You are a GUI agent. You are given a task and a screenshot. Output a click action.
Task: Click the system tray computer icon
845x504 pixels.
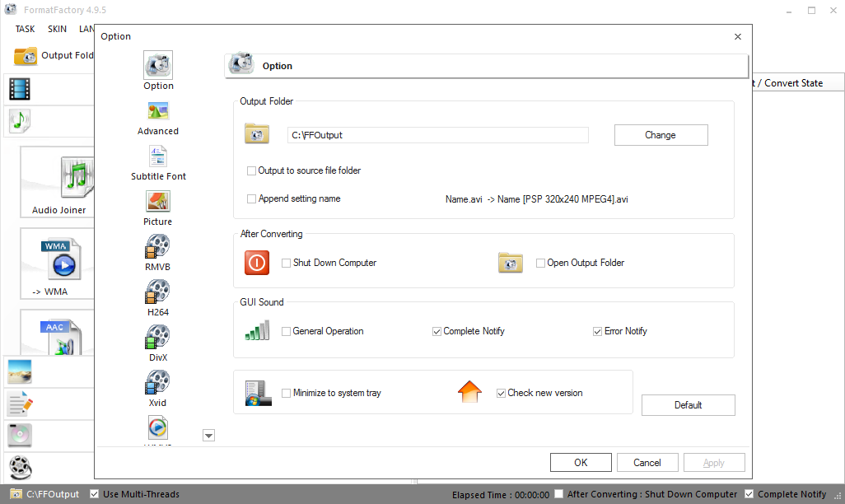tap(258, 393)
